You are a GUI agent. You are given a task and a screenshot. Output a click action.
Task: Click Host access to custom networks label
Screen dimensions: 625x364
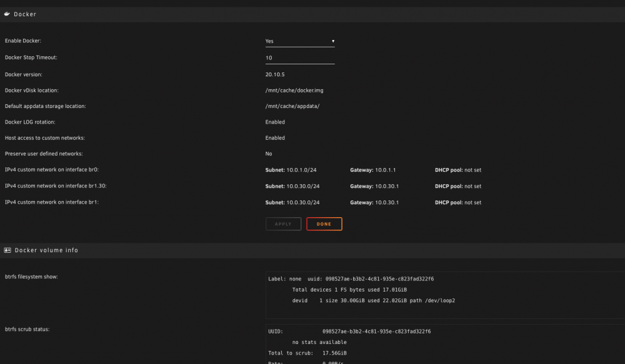pos(44,138)
